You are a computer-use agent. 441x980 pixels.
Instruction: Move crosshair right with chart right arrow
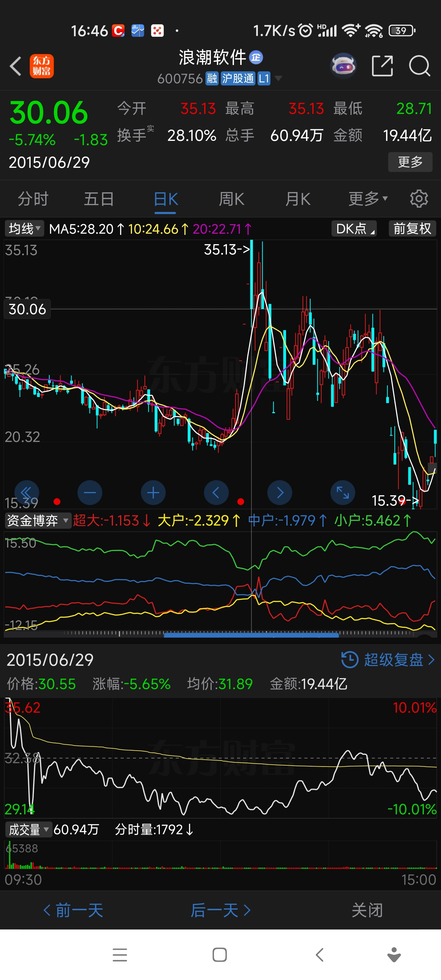coord(280,492)
